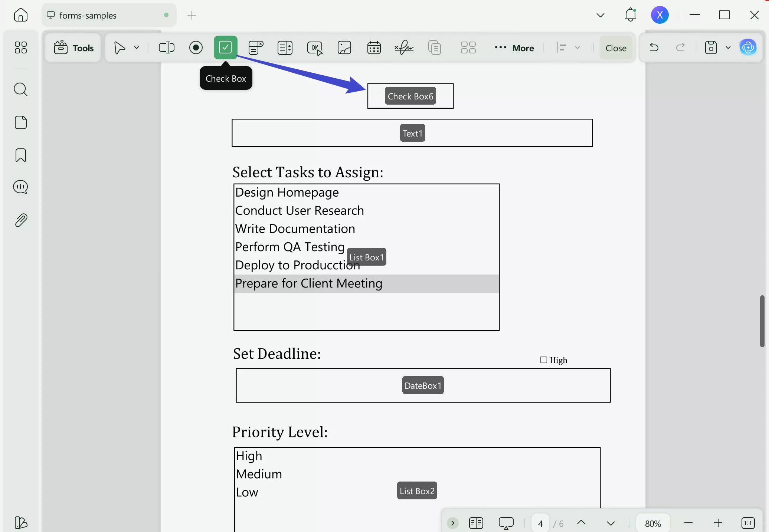769x532 pixels.
Task: Select the Check Box tool
Action: point(225,47)
